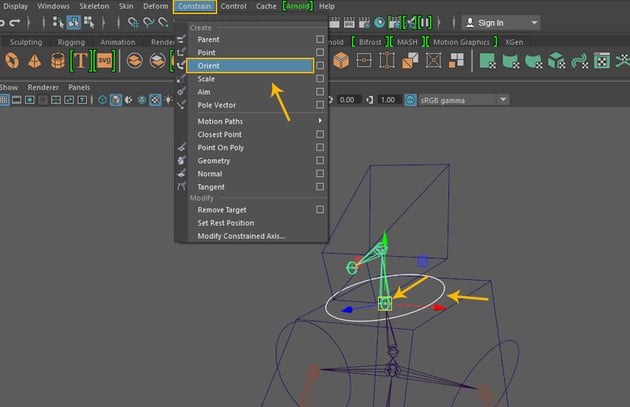630x407 pixels.
Task: Open the option box for Orient constraint
Action: click(320, 65)
